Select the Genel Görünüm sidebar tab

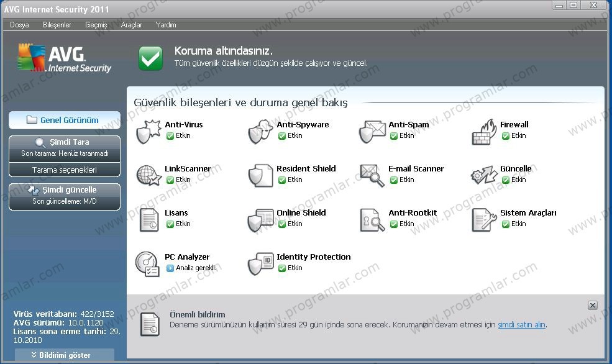65,120
